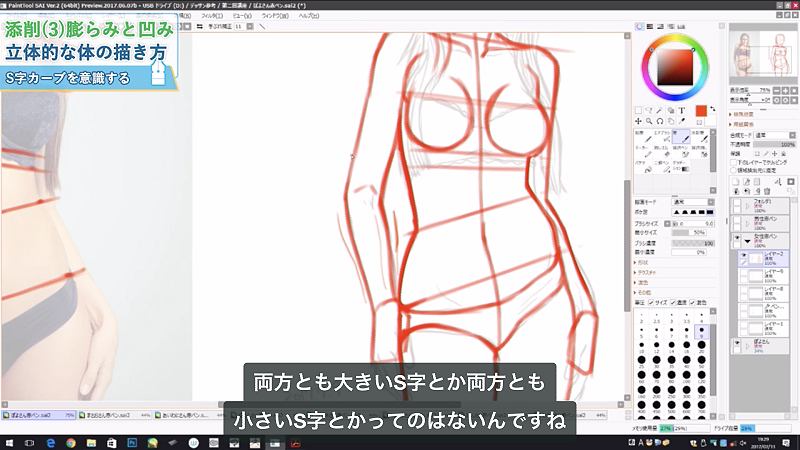
Task: Choose the selection pen (選択ペン) preset
Action: (681, 152)
